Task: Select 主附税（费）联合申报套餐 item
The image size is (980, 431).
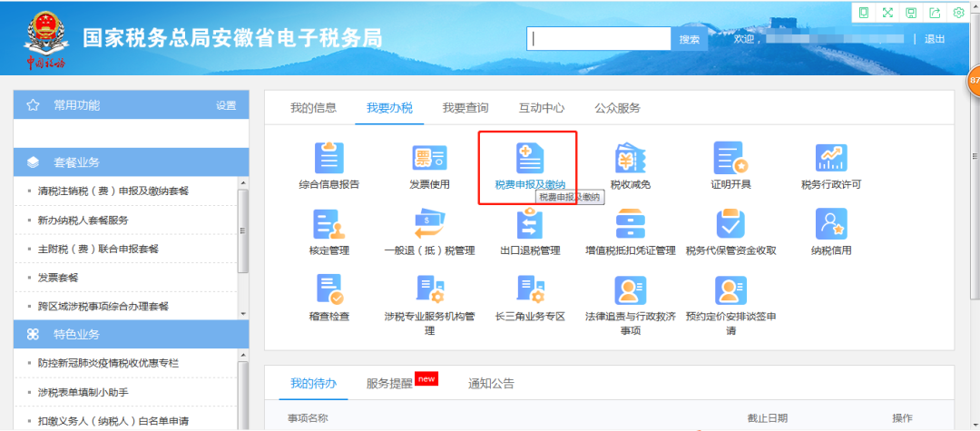Action: tap(98, 249)
